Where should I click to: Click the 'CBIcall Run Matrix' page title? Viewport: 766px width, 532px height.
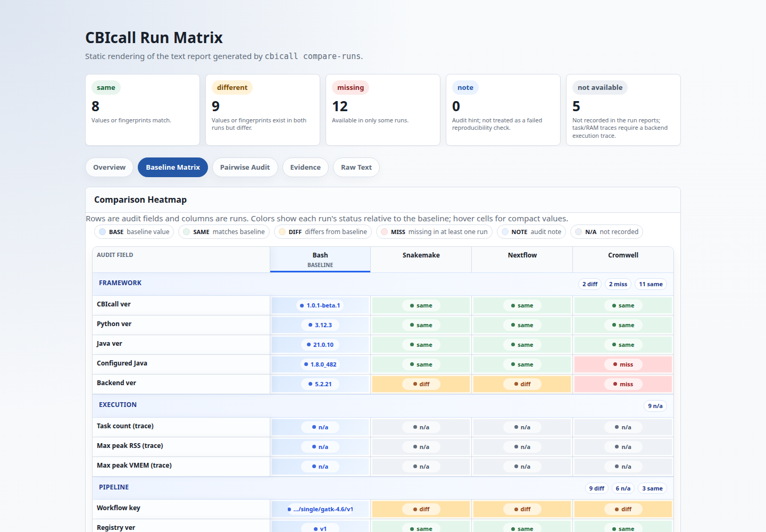click(154, 37)
